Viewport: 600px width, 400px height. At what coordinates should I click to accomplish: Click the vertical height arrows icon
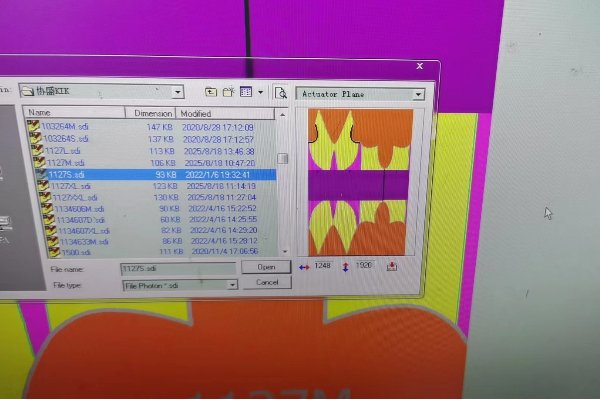pyautogui.click(x=346, y=267)
